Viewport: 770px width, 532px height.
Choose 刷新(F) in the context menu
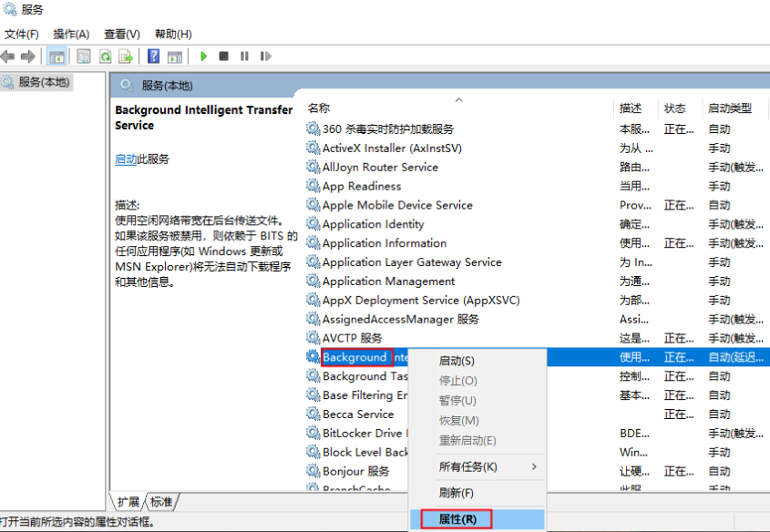pyautogui.click(x=457, y=493)
